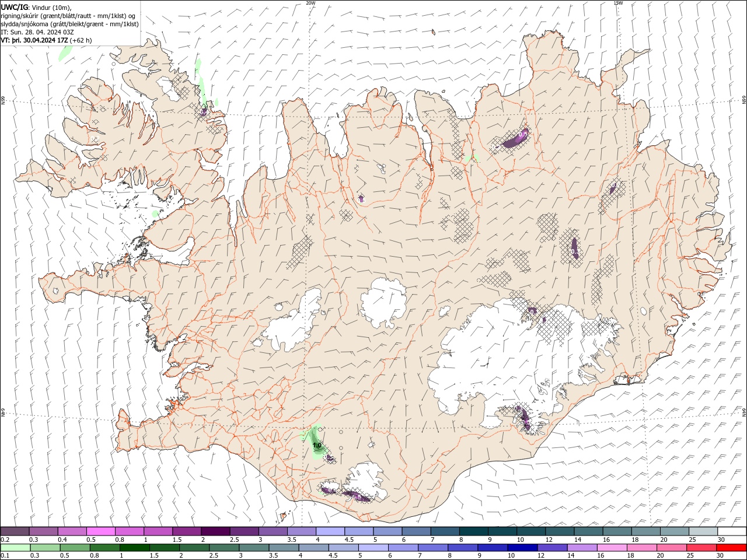Select the 16 swatch in bottom legend bar

click(612, 548)
